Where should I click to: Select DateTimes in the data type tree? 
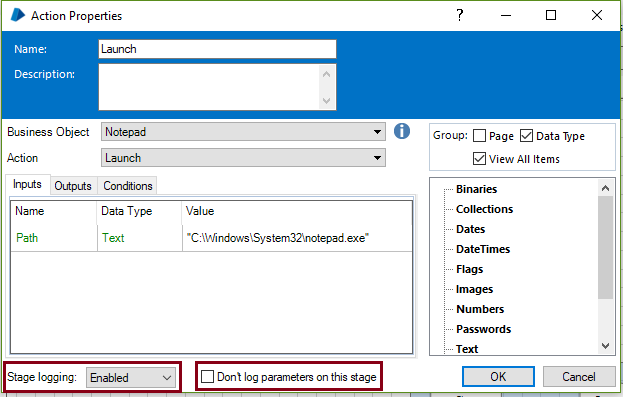483,249
